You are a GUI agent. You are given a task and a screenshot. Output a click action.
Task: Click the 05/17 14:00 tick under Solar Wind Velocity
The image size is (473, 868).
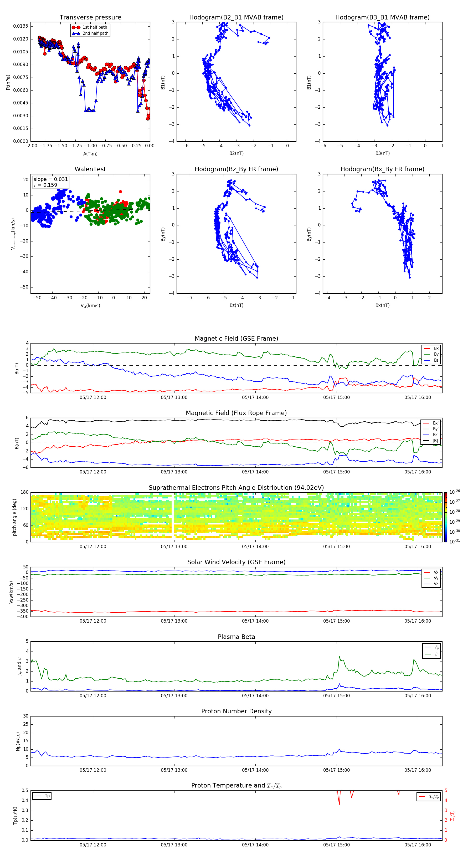point(255,621)
